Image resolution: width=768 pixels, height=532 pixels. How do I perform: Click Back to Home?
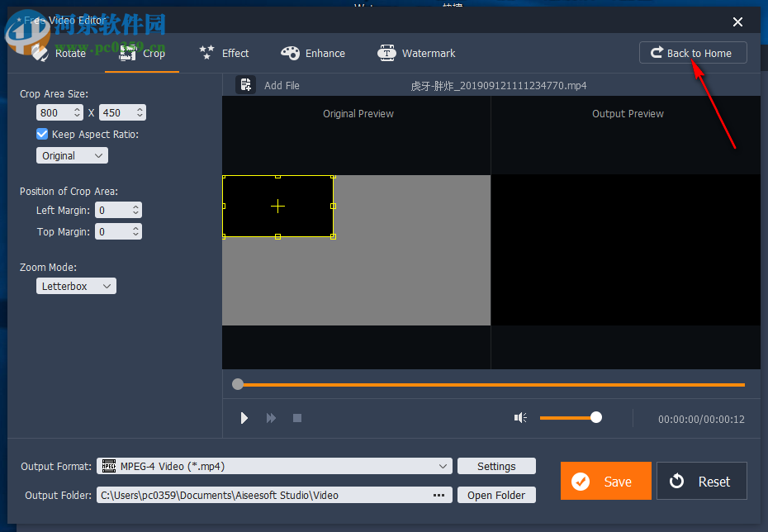[693, 52]
